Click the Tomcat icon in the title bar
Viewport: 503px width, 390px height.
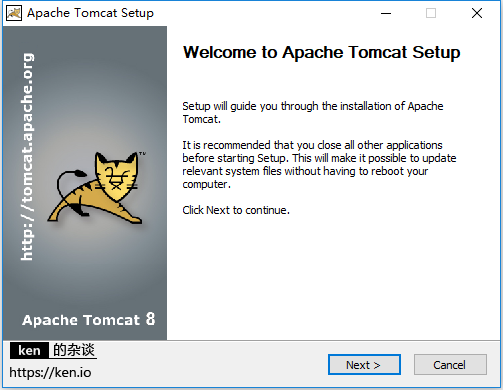pos(14,13)
